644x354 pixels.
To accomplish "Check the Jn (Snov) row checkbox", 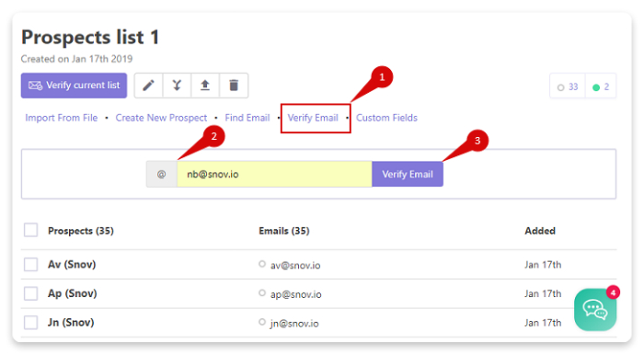I will click(x=30, y=323).
